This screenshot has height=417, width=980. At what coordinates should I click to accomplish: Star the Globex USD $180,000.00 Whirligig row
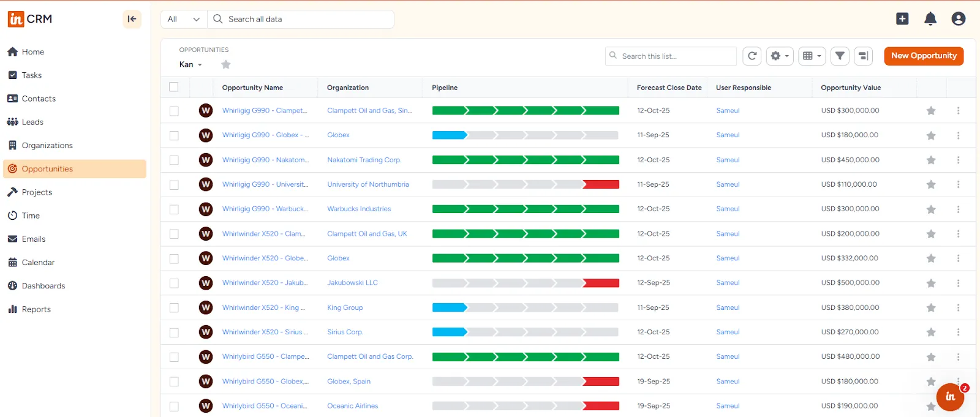[931, 135]
